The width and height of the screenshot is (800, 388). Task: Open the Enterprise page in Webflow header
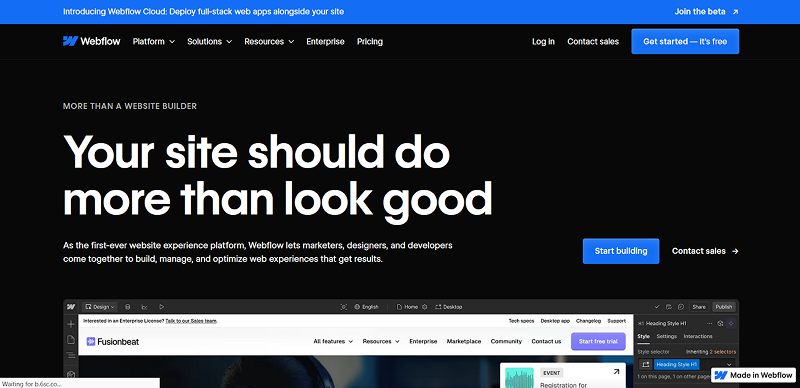pos(326,41)
